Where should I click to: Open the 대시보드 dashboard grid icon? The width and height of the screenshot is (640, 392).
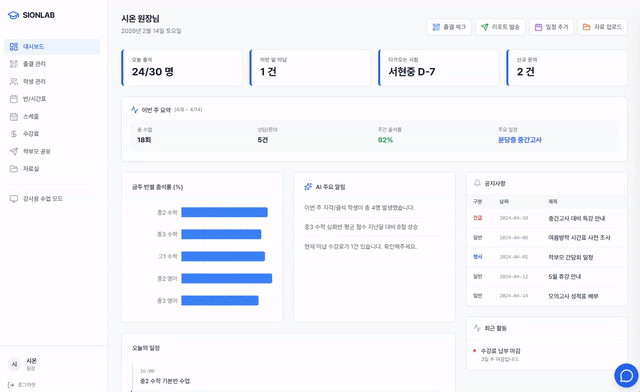[x=14, y=47]
